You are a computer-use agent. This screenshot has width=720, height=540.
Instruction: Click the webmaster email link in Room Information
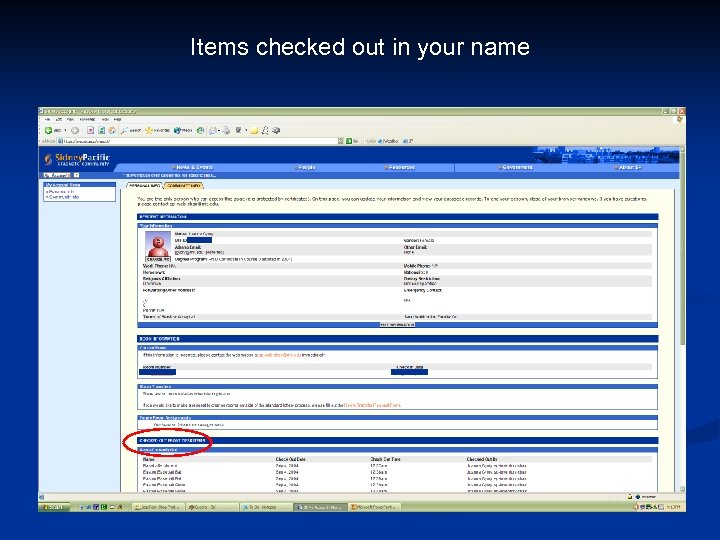point(280,355)
